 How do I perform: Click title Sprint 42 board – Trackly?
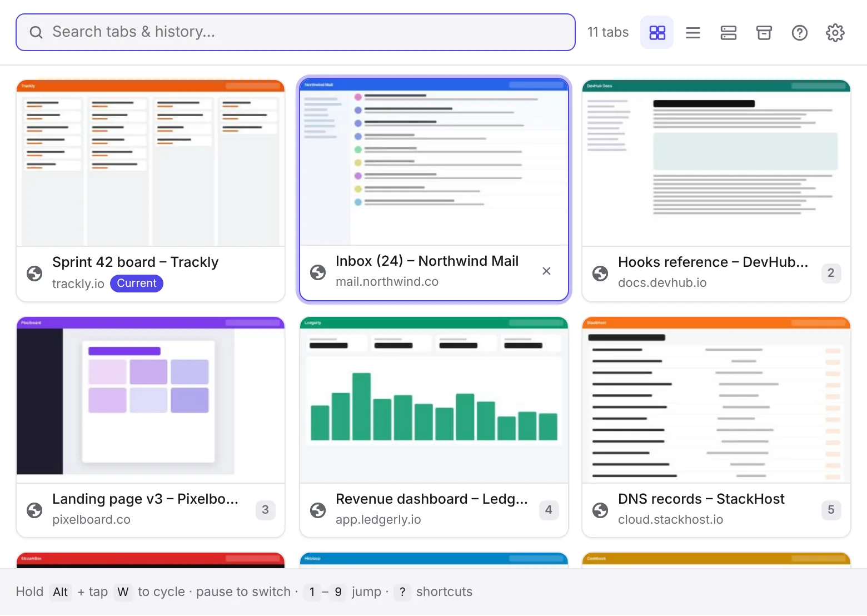[x=136, y=262]
